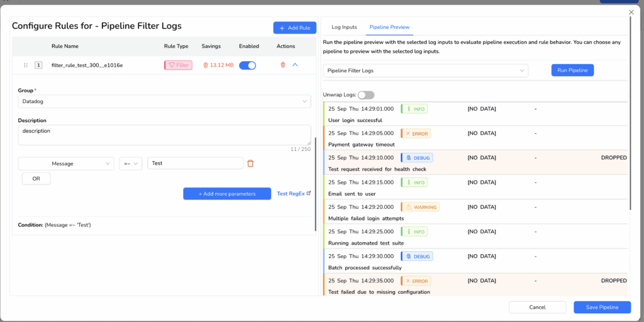This screenshot has height=322, width=644.
Task: Click the Filter rule type badge
Action: click(178, 65)
